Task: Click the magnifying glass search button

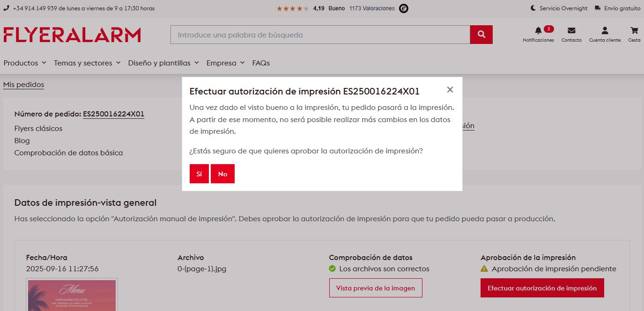Action: click(x=481, y=35)
